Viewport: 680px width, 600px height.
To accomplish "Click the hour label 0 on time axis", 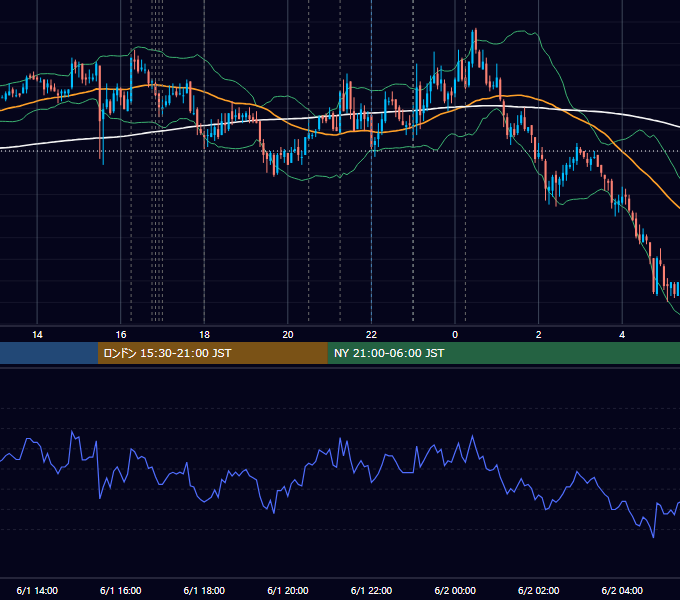I will [x=455, y=335].
